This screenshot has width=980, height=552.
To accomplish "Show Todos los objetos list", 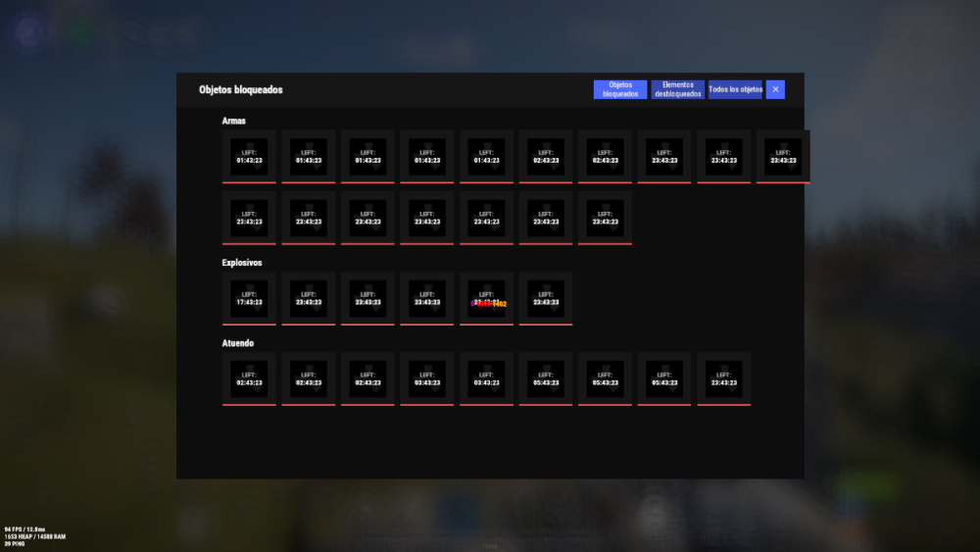I will (735, 89).
